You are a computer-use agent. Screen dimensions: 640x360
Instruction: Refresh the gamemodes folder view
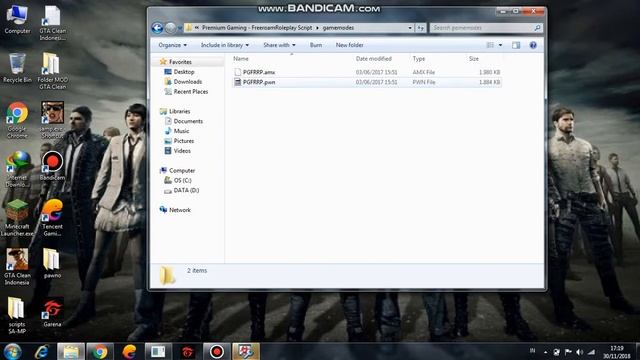[420, 28]
